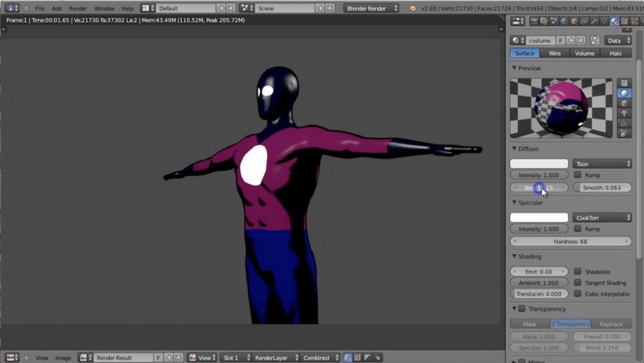Open the Render menu
644x363 pixels.
pos(77,8)
